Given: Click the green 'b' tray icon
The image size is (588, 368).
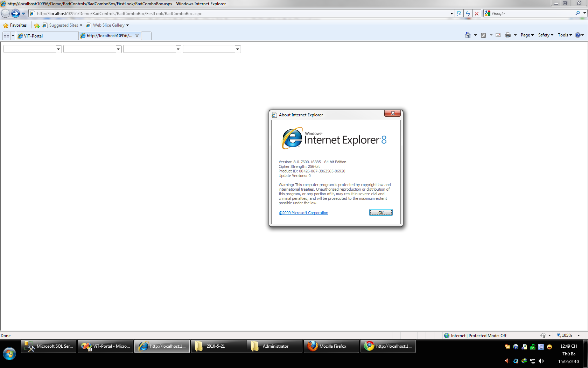Looking at the screenshot, I should 516,347.
